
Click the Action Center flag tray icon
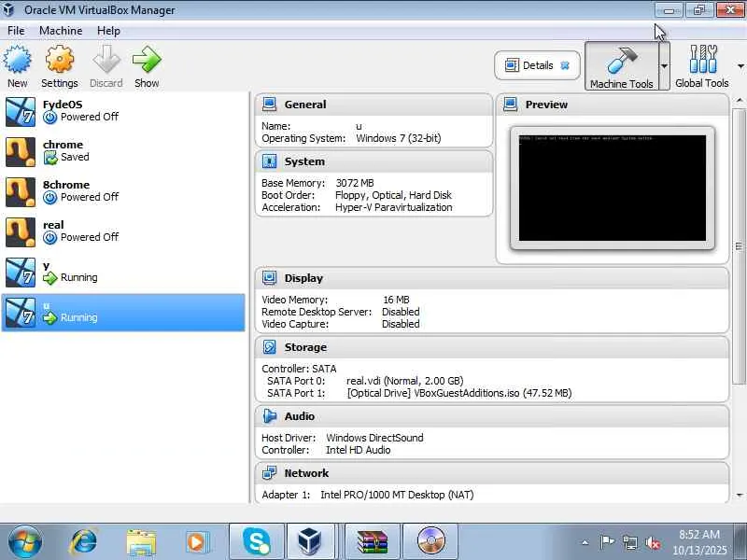click(x=606, y=542)
